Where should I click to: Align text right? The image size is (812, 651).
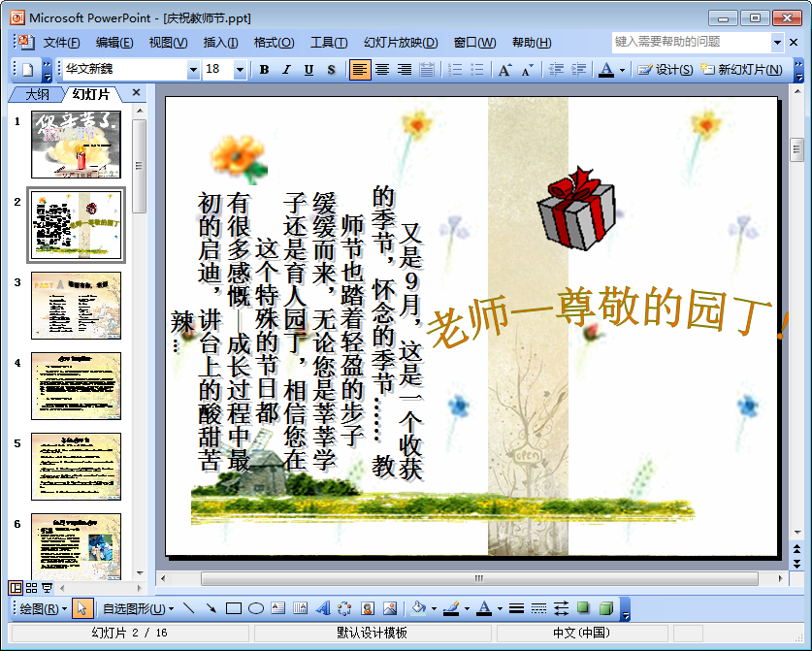coord(405,70)
